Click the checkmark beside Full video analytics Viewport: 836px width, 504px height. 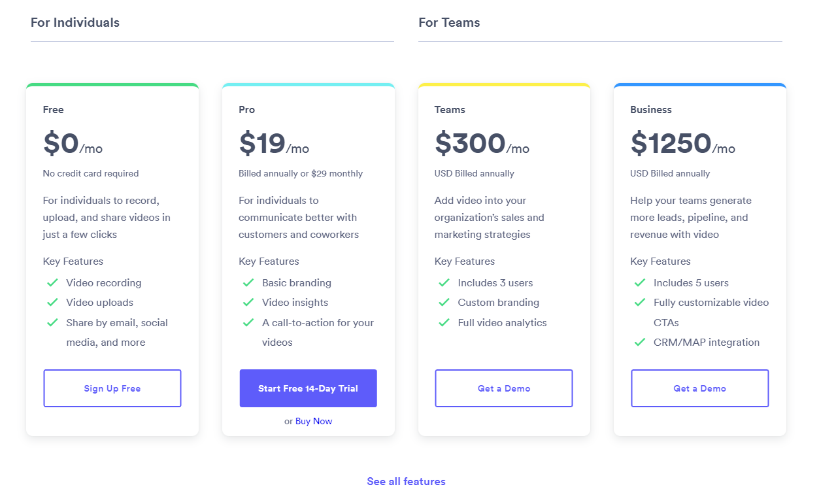444,322
